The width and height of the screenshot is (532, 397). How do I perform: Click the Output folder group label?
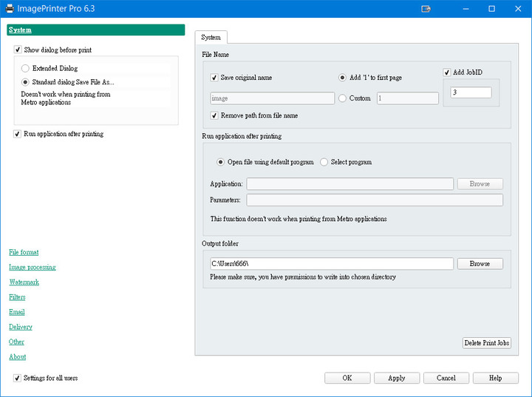click(220, 243)
